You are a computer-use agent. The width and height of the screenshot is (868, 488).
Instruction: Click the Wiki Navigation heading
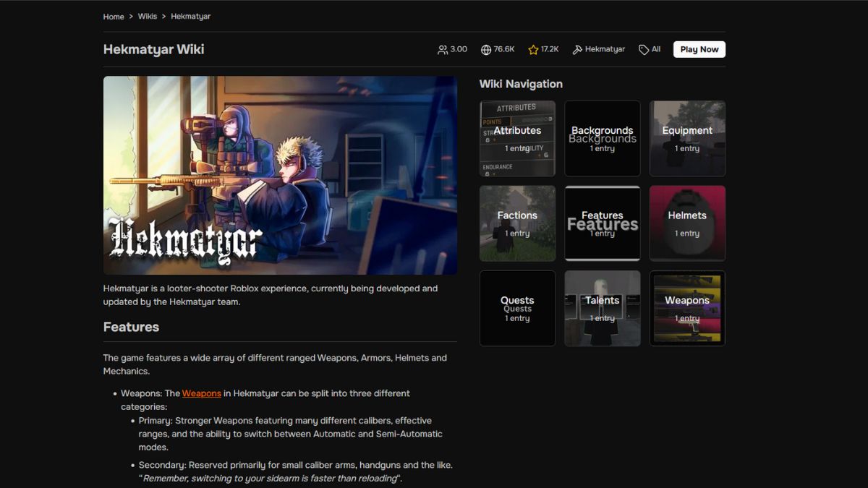521,84
